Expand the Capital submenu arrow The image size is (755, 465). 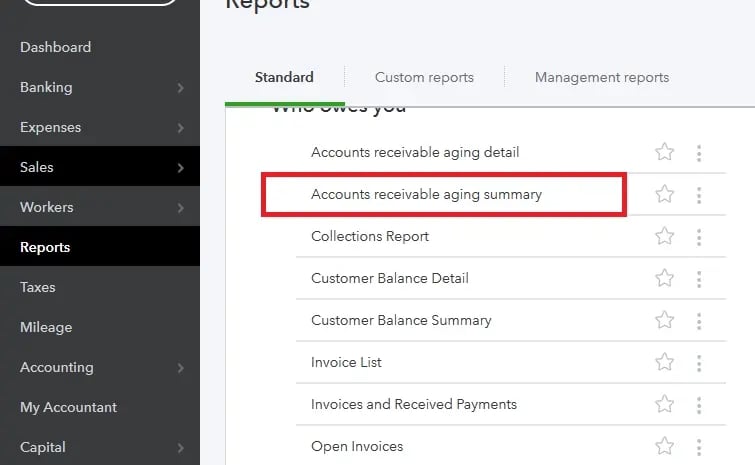click(181, 448)
